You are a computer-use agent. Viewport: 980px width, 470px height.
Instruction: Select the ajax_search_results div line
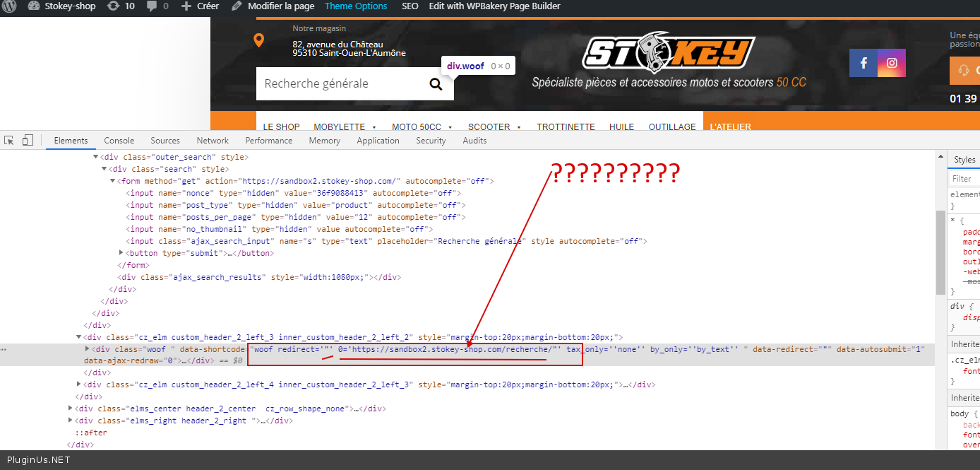pos(260,277)
